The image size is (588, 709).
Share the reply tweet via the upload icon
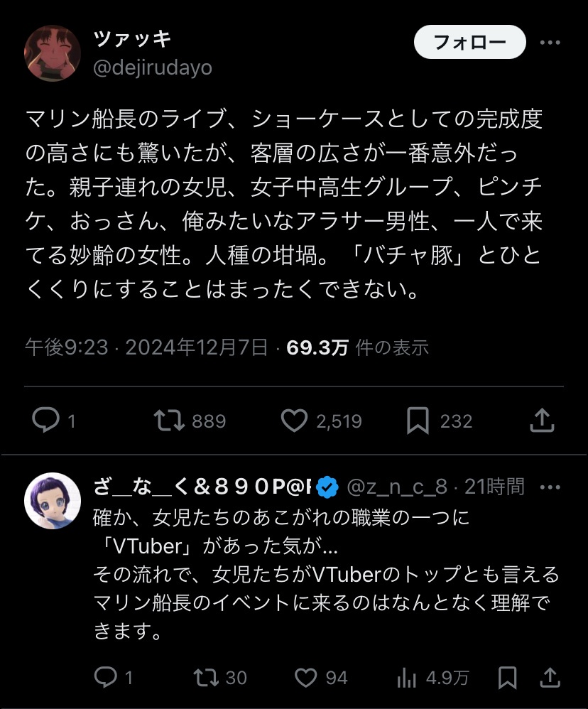coord(551,678)
